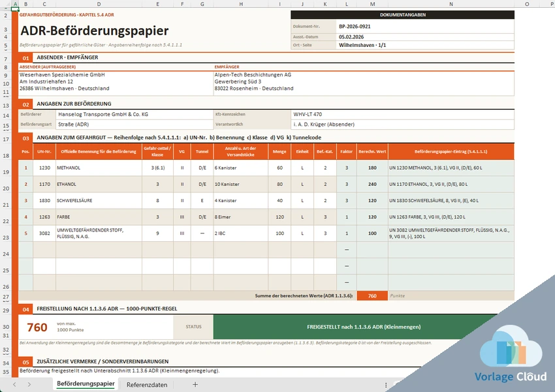Select the ADR-Beförderungspapier title
Image resolution: width=555 pixels, height=392 pixels.
[x=95, y=31]
